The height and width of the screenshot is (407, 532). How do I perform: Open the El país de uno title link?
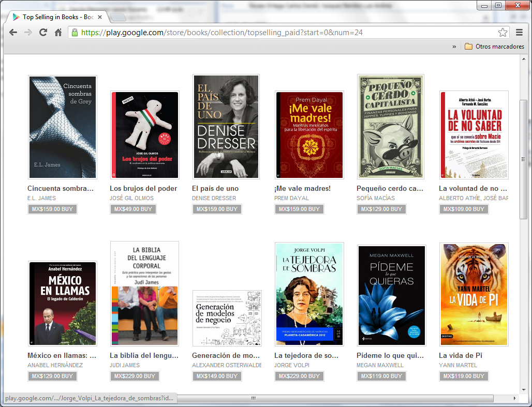point(215,189)
